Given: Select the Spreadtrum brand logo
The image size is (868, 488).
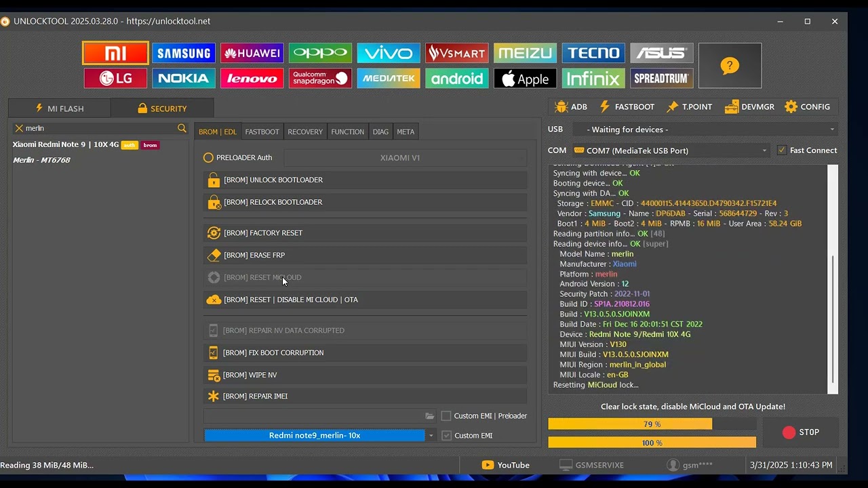Looking at the screenshot, I should tap(662, 79).
